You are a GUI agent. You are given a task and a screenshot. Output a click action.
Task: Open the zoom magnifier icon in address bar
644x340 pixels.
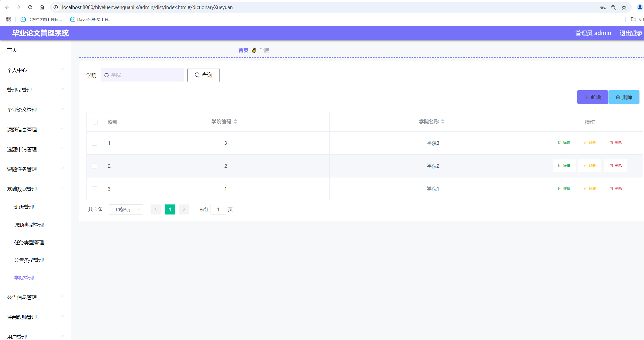[x=613, y=7]
